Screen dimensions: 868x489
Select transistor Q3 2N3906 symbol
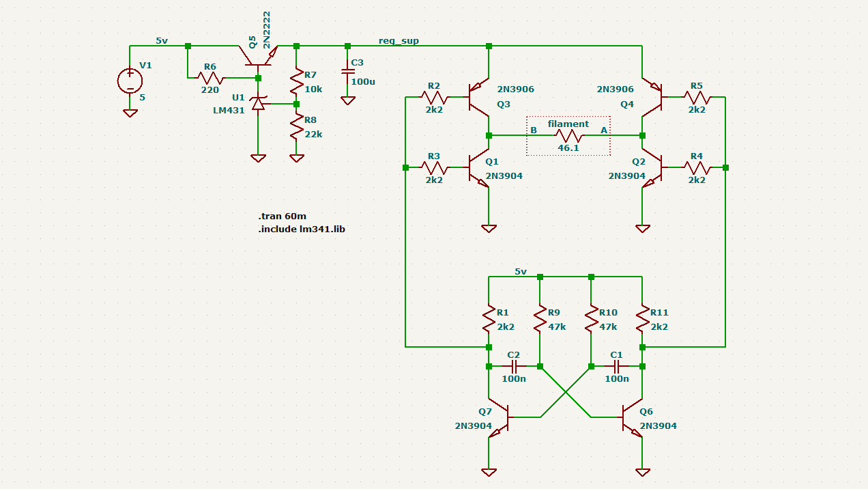[x=480, y=96]
